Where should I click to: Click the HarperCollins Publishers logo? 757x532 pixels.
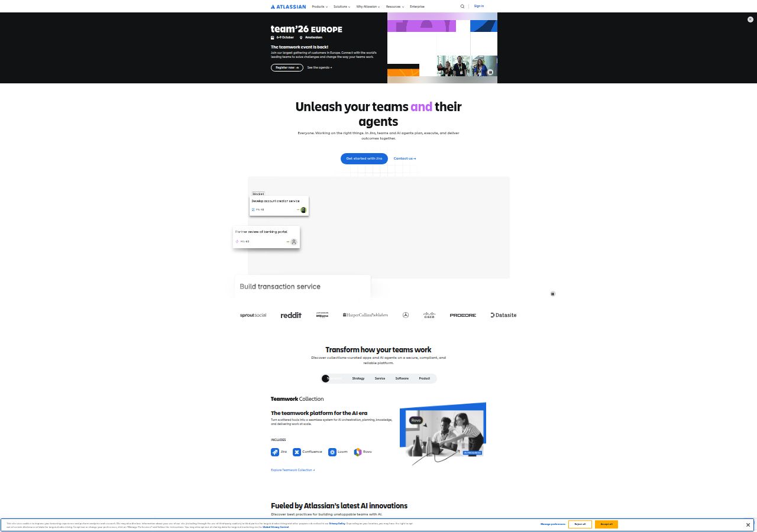(x=365, y=315)
